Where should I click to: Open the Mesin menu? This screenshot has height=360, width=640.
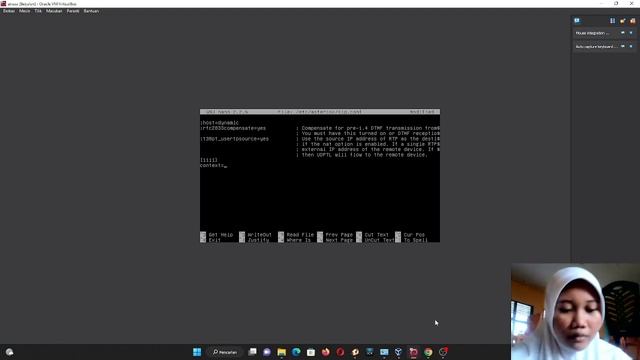[24, 11]
